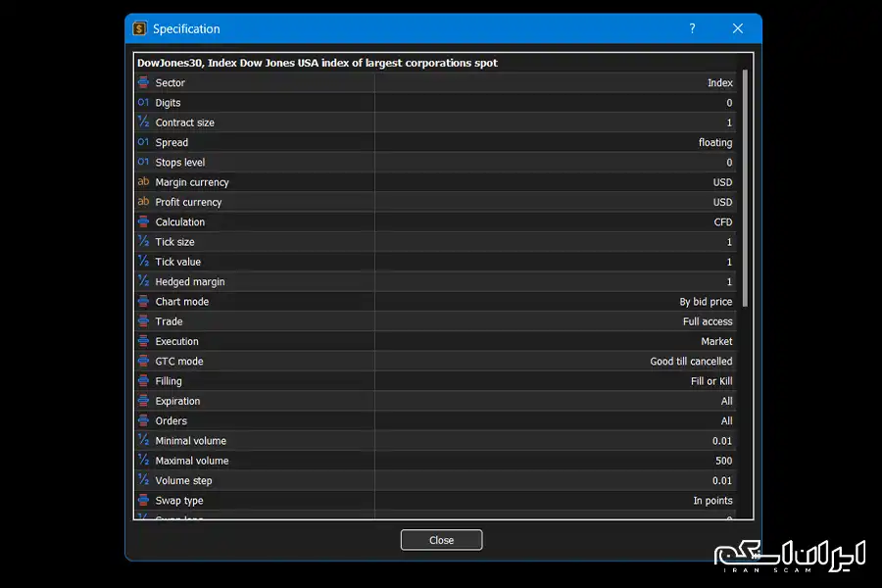The image size is (882, 588).
Task: Click the Tick value row icon
Action: pos(143,261)
